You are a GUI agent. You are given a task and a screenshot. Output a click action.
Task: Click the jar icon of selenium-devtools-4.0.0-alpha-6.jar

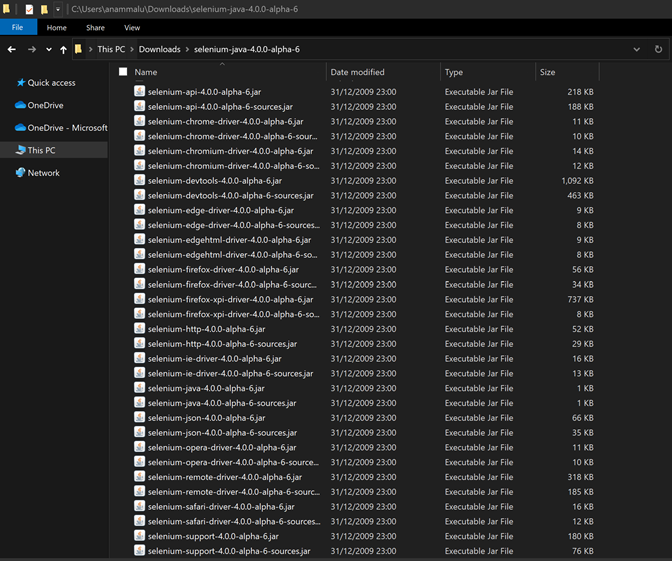[x=139, y=180]
